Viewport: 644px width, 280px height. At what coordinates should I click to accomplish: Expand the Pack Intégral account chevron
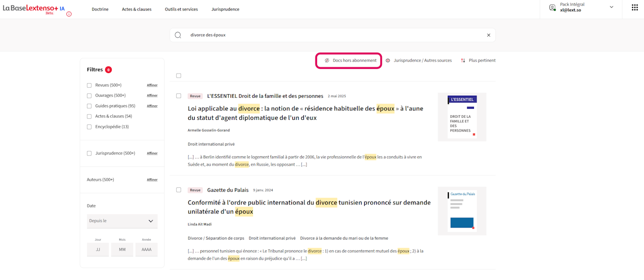[611, 7]
